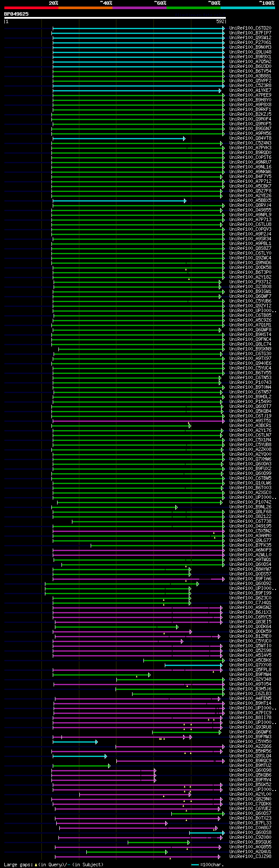Image resolution: width=279 pixels, height=868 pixels.
Task: Select the UniRef100_P93712 label
Action: tap(250, 282)
